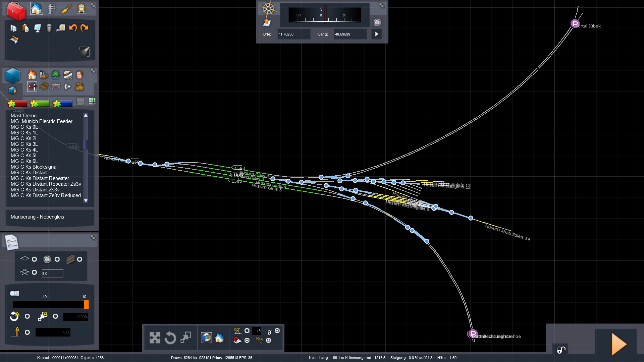Screen dimensions: 644x362
Task: Click the trash can delete icon
Action: [x=49, y=28]
